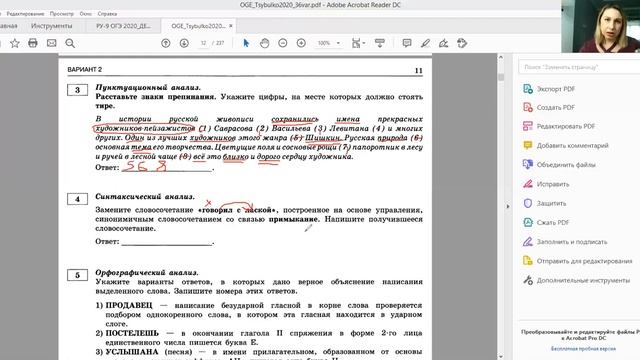Click the wrench icon for Дополнительные инструменты
Image resolution: width=640 pixels, height=360 pixels.
528,280
